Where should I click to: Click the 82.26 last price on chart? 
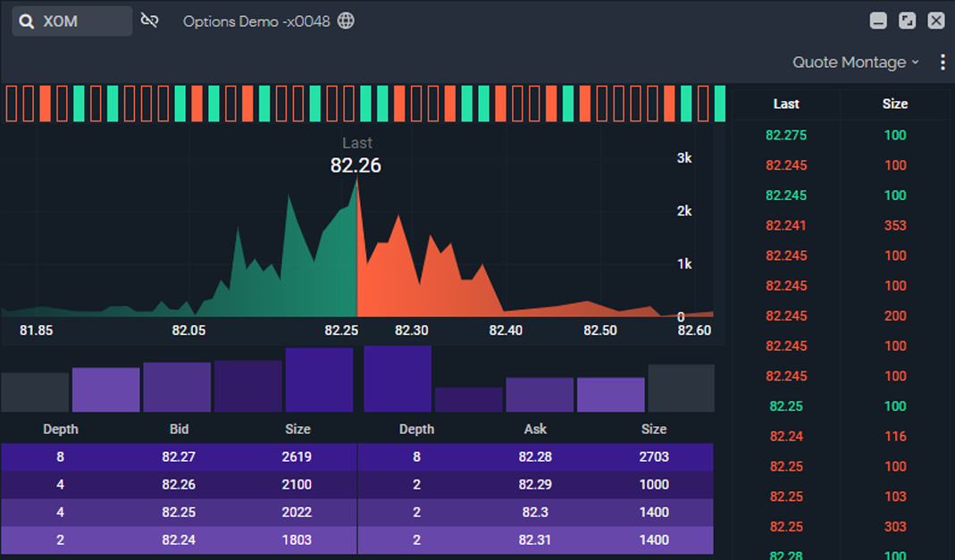(x=356, y=165)
